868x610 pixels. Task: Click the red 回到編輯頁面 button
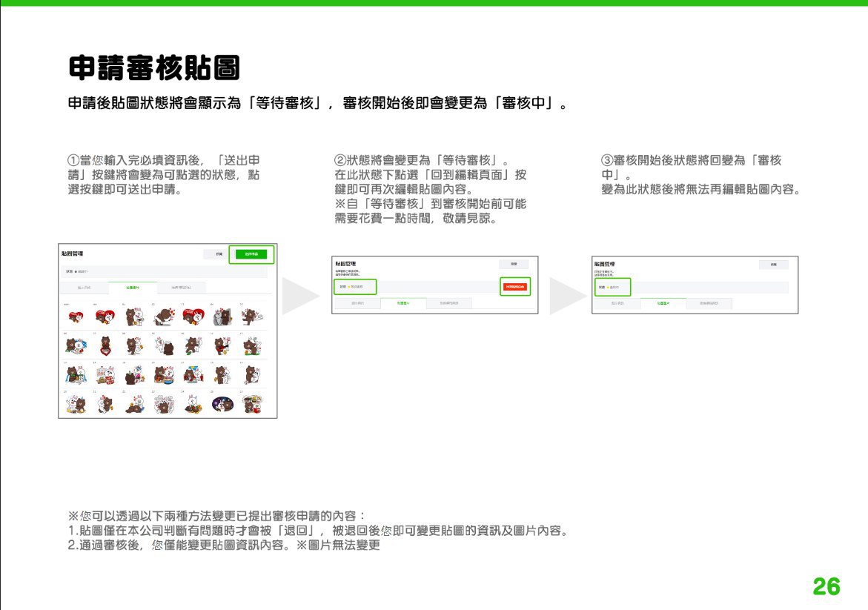(515, 287)
